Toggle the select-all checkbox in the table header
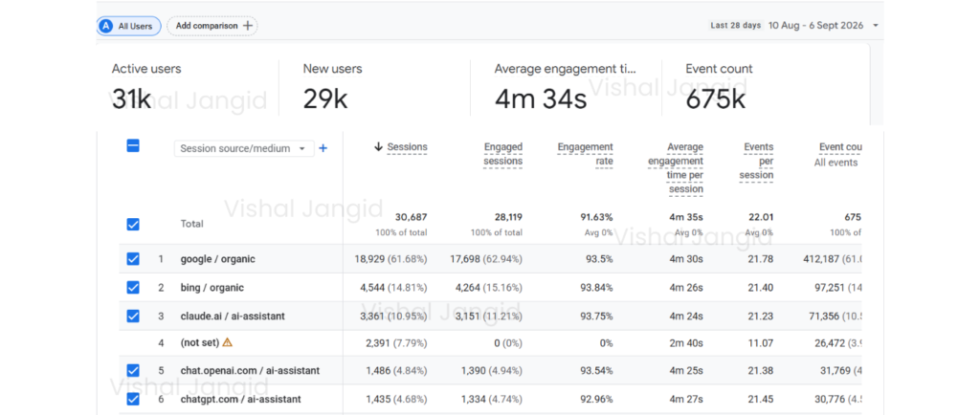 133,146
